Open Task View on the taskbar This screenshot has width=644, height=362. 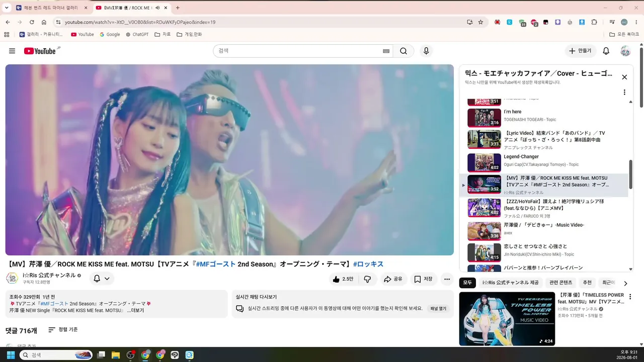(101, 355)
